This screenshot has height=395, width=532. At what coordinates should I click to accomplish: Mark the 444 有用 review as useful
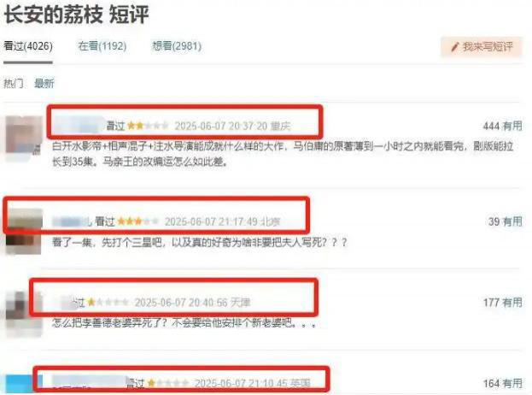[x=502, y=126]
